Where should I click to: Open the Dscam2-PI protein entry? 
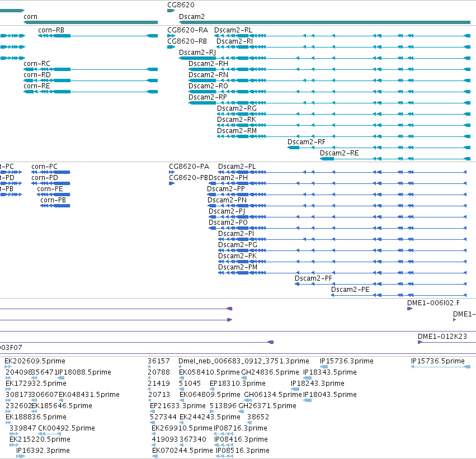point(236,234)
